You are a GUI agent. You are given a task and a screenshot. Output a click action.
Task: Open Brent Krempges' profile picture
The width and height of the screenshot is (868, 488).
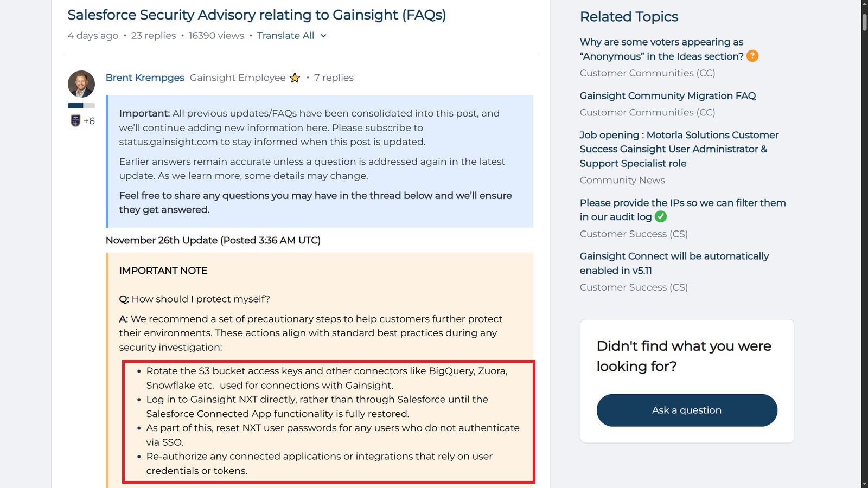(81, 84)
